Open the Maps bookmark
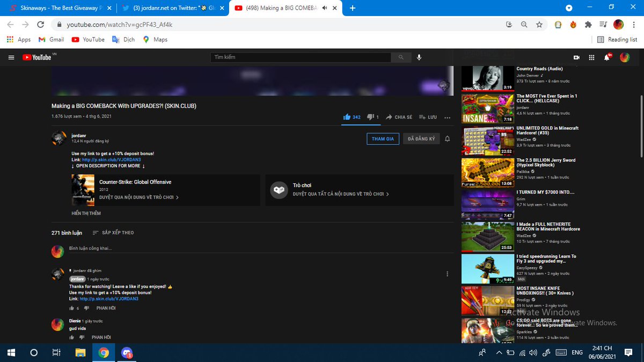 pos(155,40)
